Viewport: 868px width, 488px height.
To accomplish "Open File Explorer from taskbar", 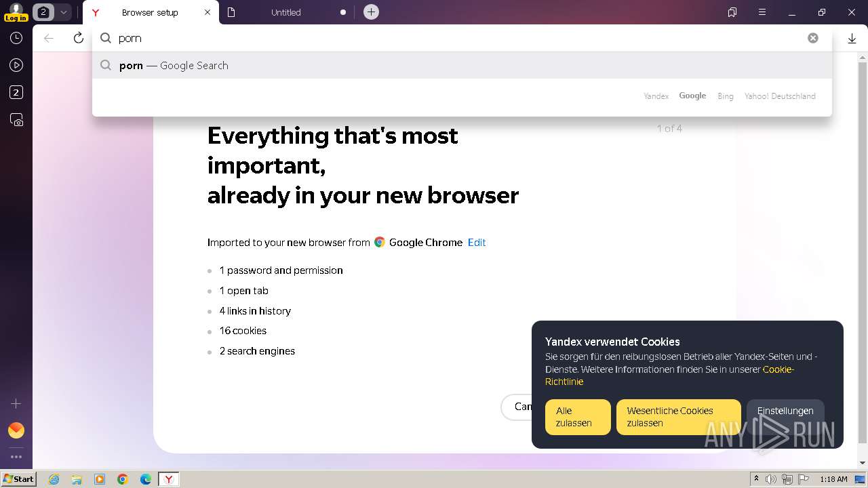I will tap(77, 479).
